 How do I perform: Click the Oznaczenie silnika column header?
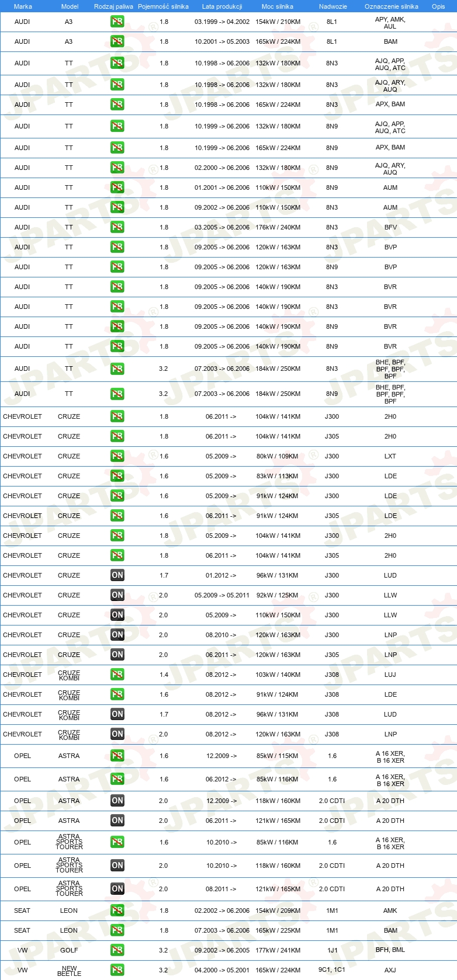(391, 6)
